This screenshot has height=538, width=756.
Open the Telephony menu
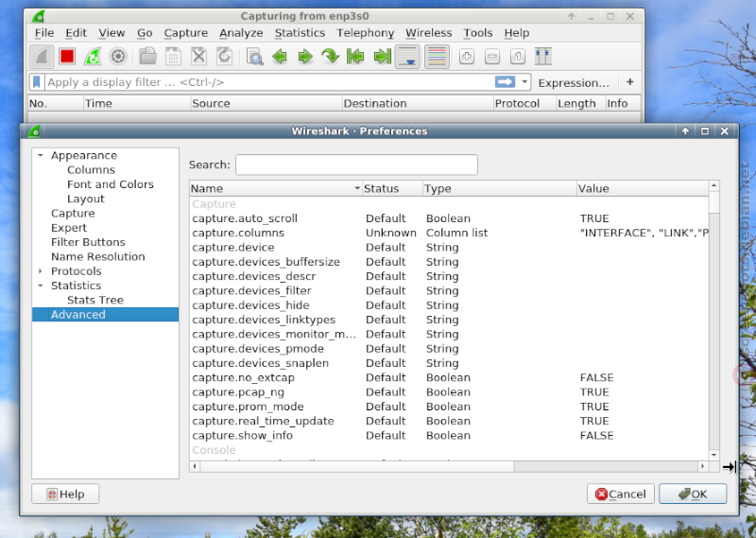point(365,33)
